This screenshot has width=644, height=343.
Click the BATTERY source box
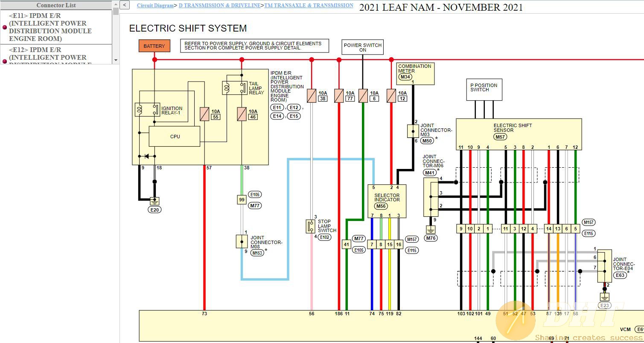coord(154,46)
